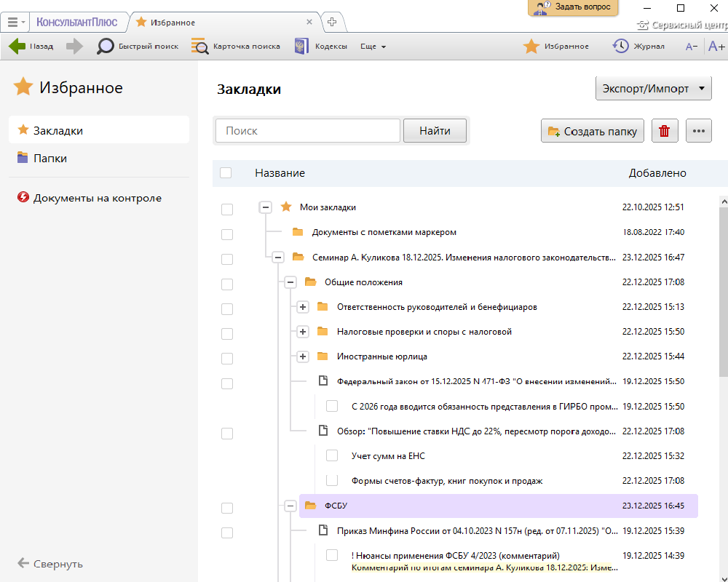728x582 pixels.
Task: Increase font size with A+ icon
Action: pyautogui.click(x=716, y=46)
